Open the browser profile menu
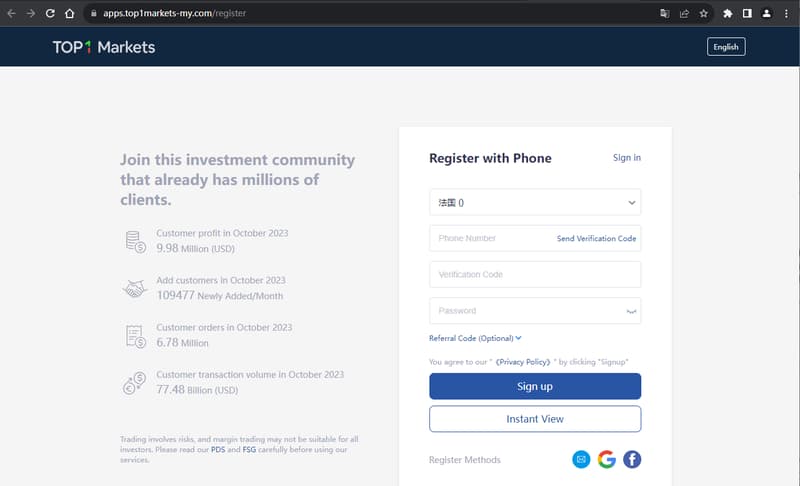Image resolution: width=800 pixels, height=486 pixels. [x=766, y=14]
